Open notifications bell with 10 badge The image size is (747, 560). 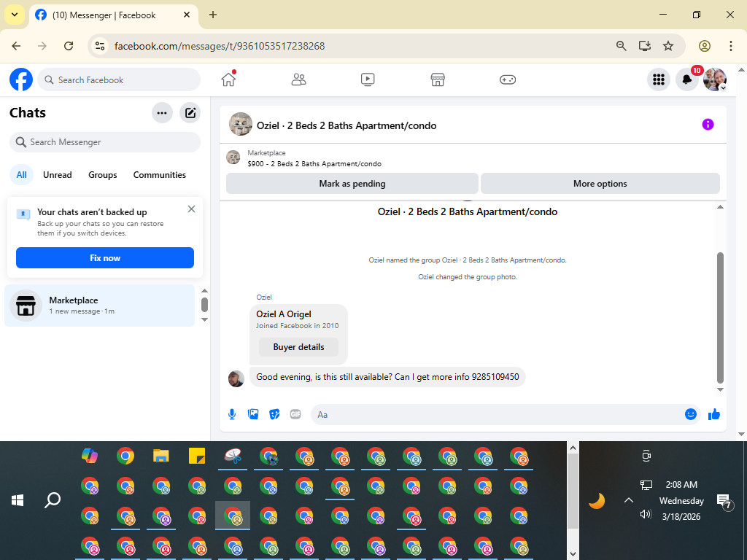pyautogui.click(x=687, y=79)
